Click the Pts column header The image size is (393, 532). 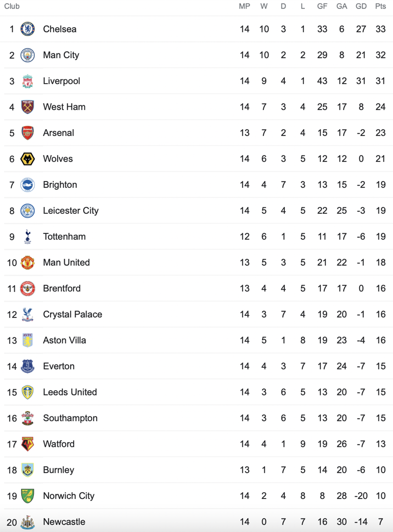(x=380, y=6)
